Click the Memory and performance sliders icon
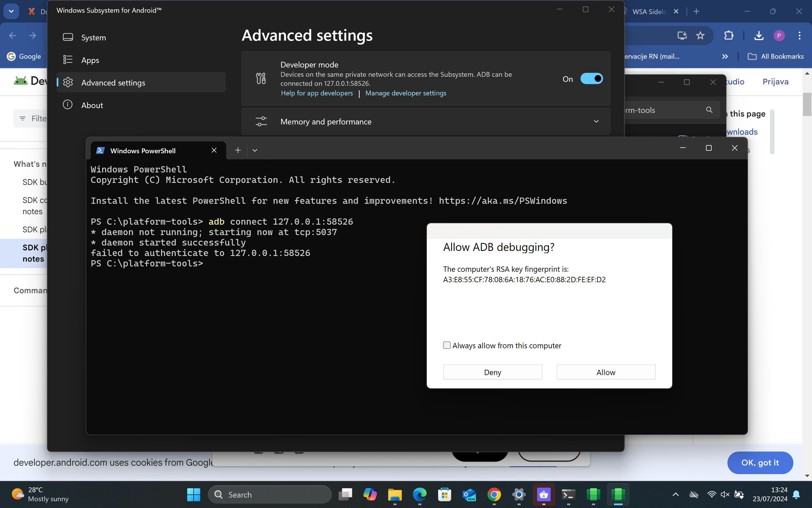Screen dimensions: 812x508 pos(261,121)
